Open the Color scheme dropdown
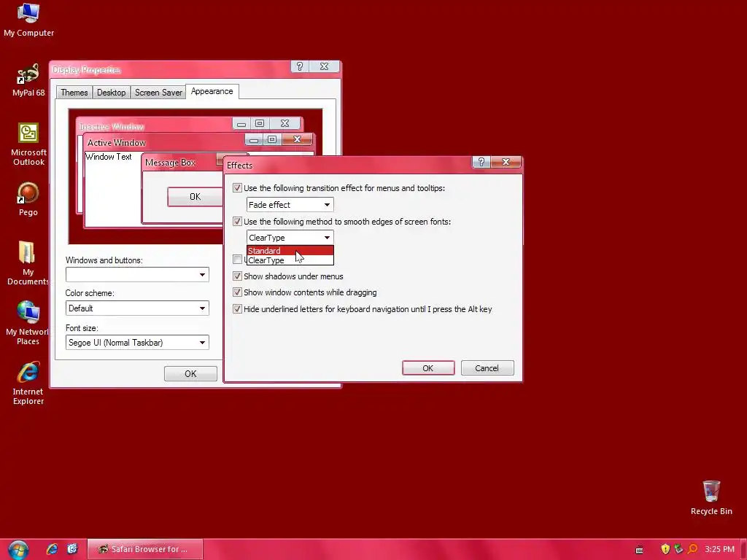Screen dimensions: 747x560 (x=137, y=308)
